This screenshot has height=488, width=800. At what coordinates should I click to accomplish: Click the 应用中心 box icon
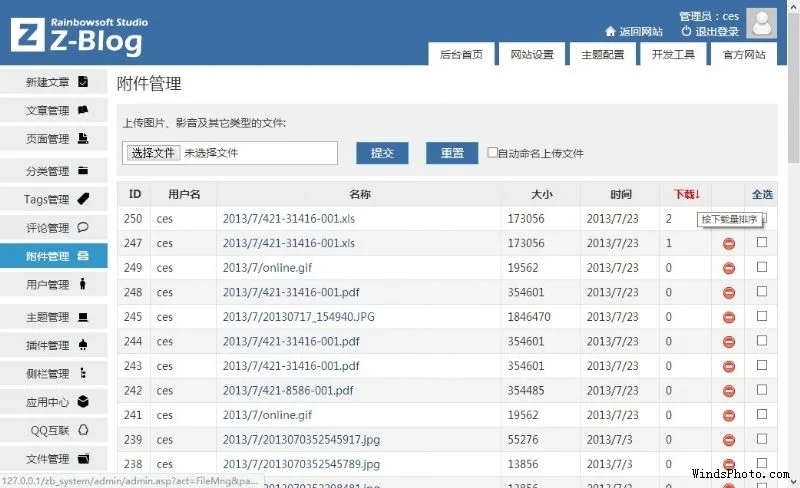pyautogui.click(x=83, y=402)
